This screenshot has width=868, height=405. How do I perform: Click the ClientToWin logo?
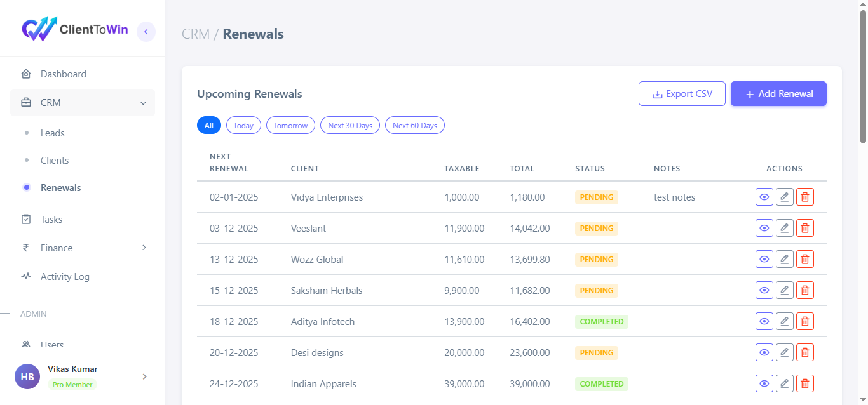(74, 28)
